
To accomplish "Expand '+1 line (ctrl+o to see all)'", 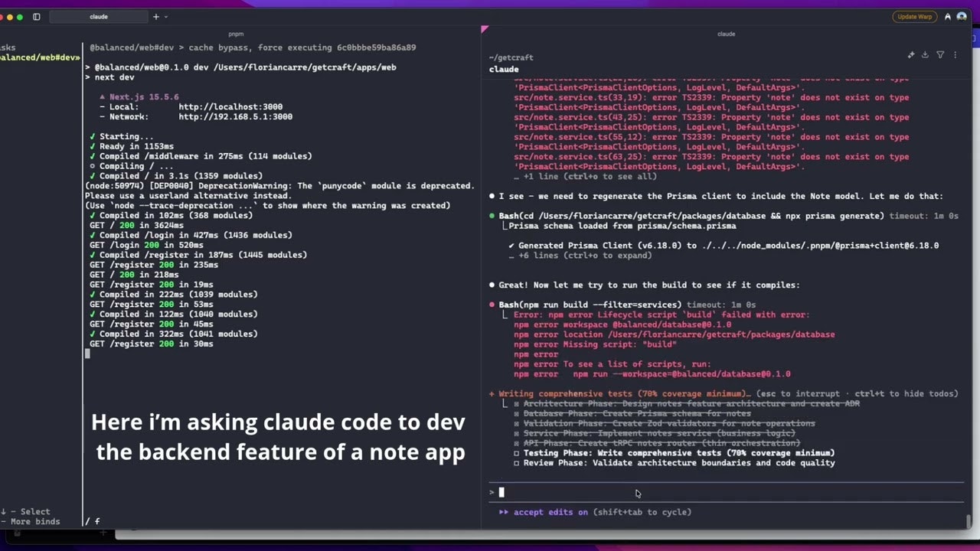I will [585, 176].
